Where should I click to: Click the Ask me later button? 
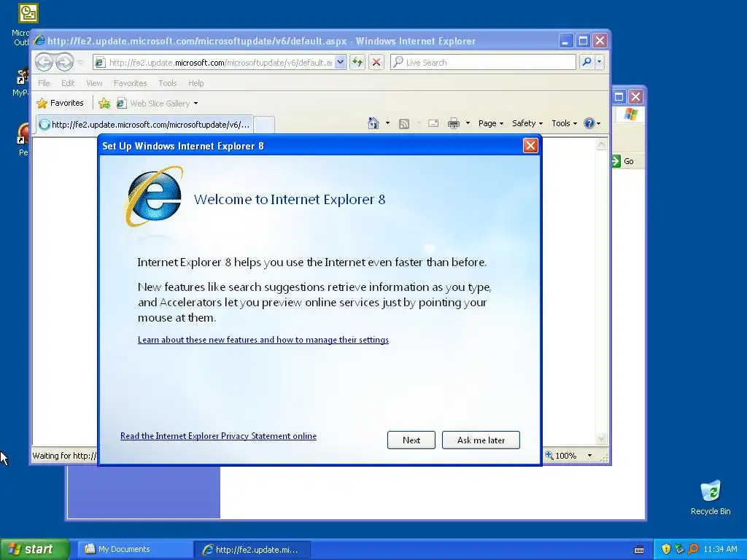click(x=481, y=440)
